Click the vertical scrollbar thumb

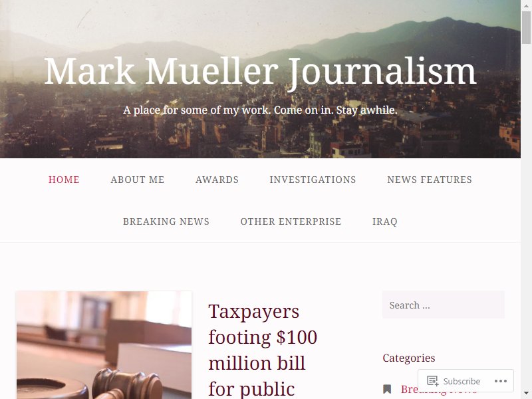(x=526, y=27)
